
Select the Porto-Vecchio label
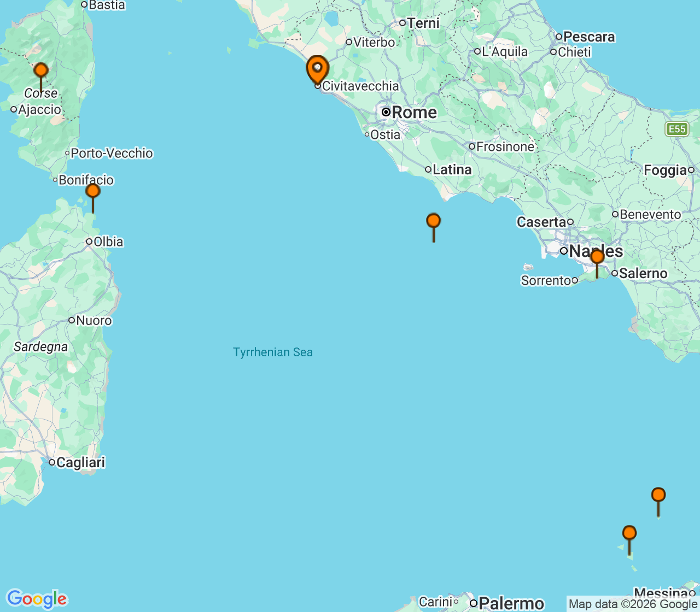[x=112, y=153]
